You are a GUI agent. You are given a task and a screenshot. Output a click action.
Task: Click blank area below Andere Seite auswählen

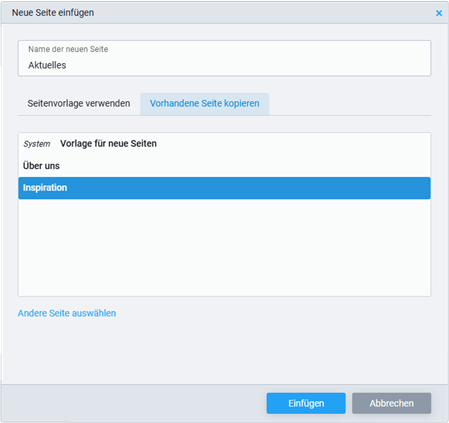point(224,352)
